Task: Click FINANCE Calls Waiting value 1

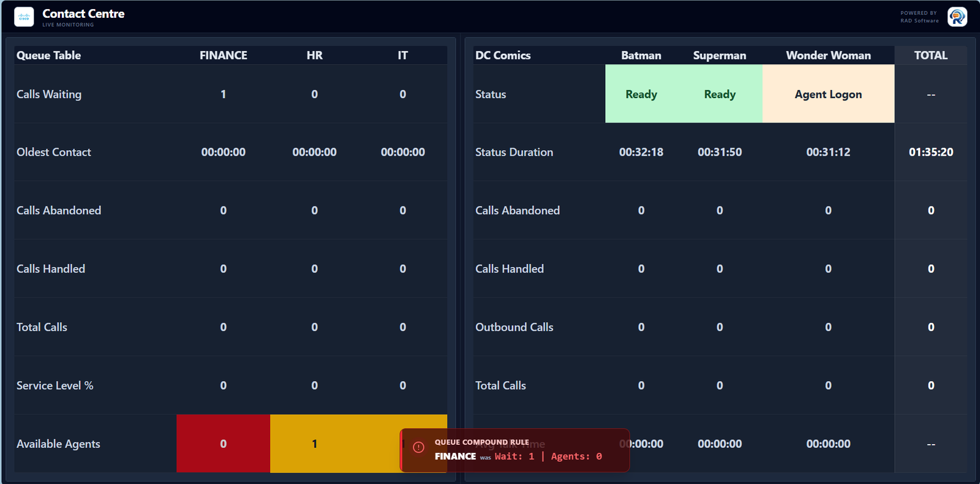Action: click(x=224, y=94)
